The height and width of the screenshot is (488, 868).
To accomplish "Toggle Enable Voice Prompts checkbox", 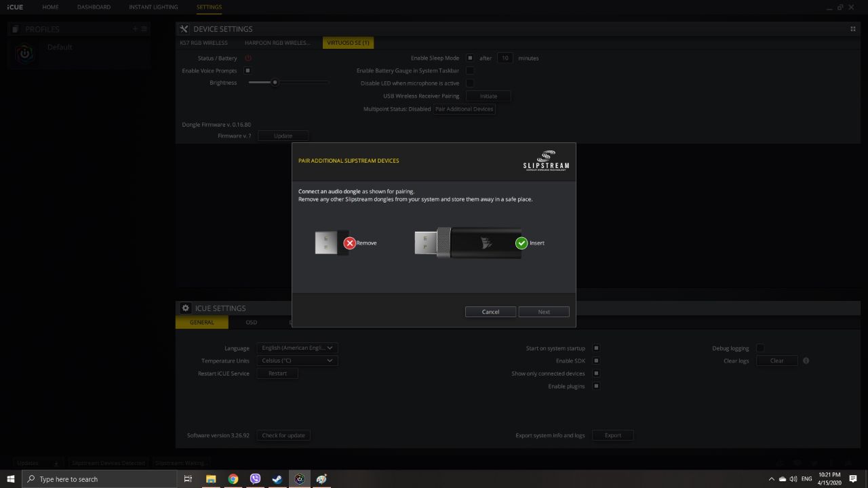I will pos(248,70).
